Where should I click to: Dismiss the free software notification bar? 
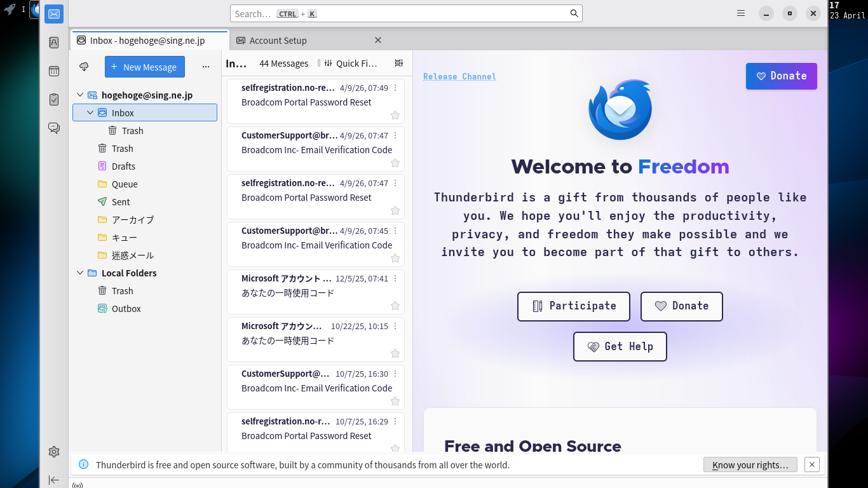812,464
